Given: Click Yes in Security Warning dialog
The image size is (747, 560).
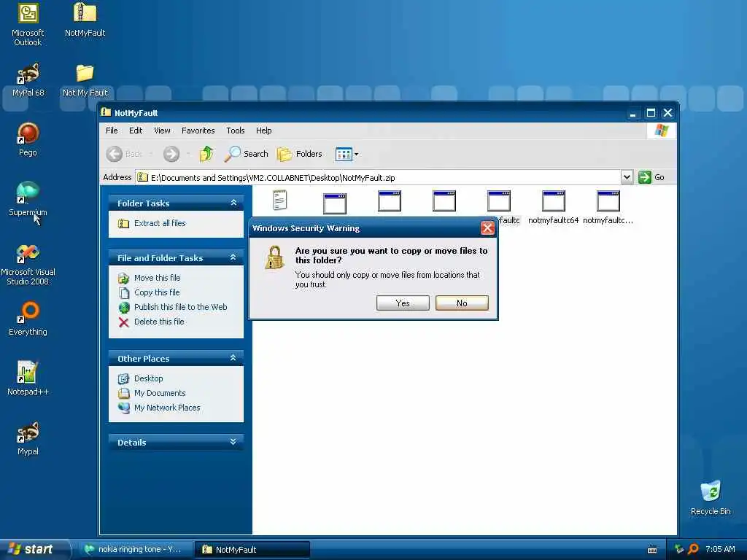Looking at the screenshot, I should coord(403,303).
